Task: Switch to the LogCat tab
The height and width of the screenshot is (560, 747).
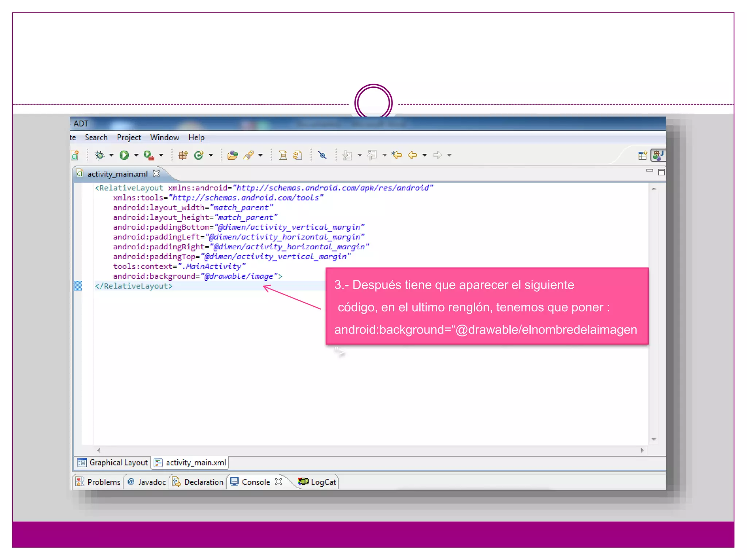Action: 317,482
